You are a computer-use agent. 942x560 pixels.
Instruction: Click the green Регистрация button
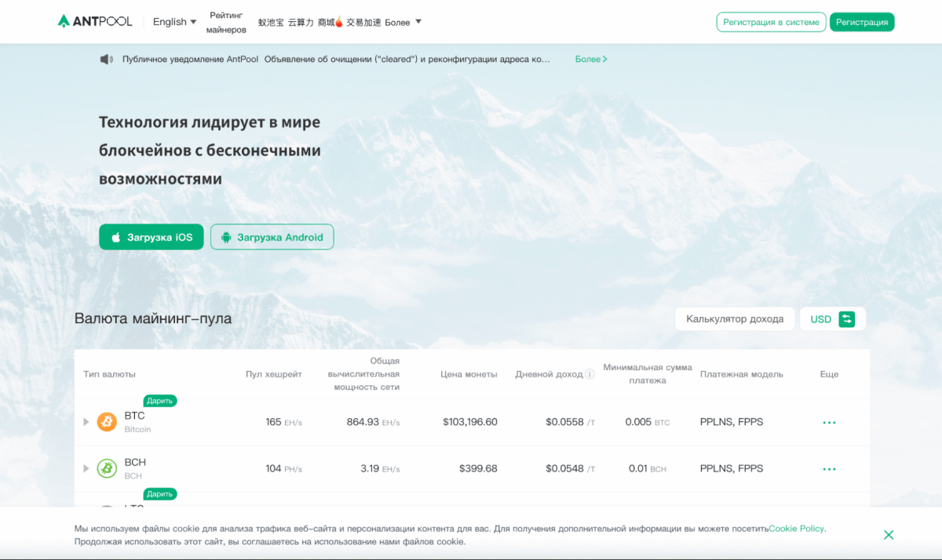[862, 22]
